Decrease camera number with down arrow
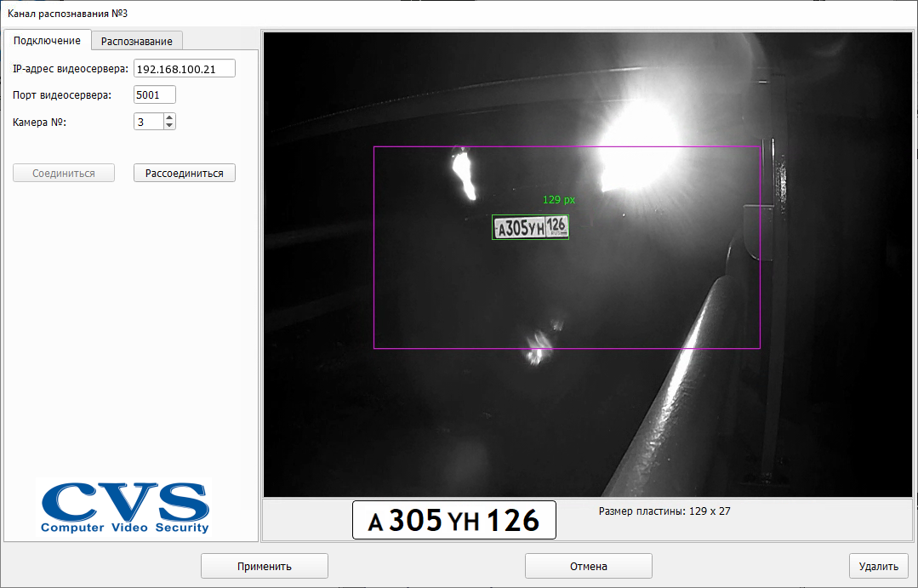The height and width of the screenshot is (588, 918). point(169,126)
